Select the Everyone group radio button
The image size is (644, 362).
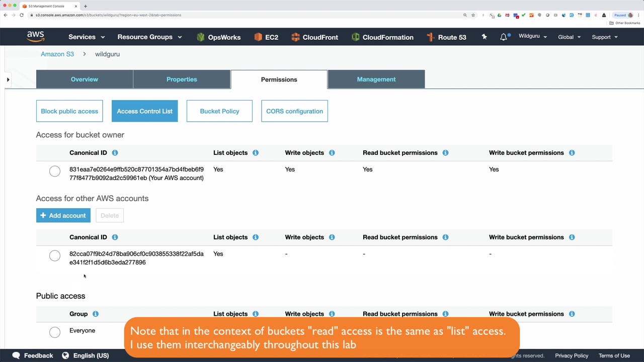(x=55, y=332)
